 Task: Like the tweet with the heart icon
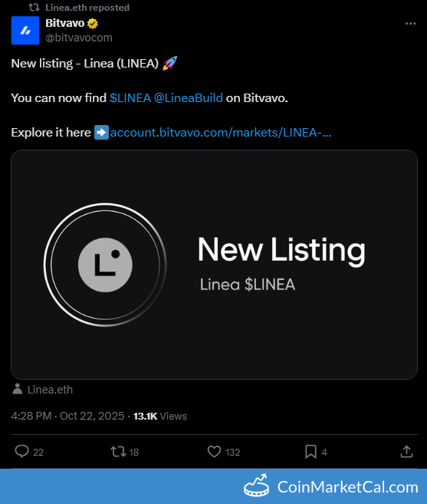214,451
